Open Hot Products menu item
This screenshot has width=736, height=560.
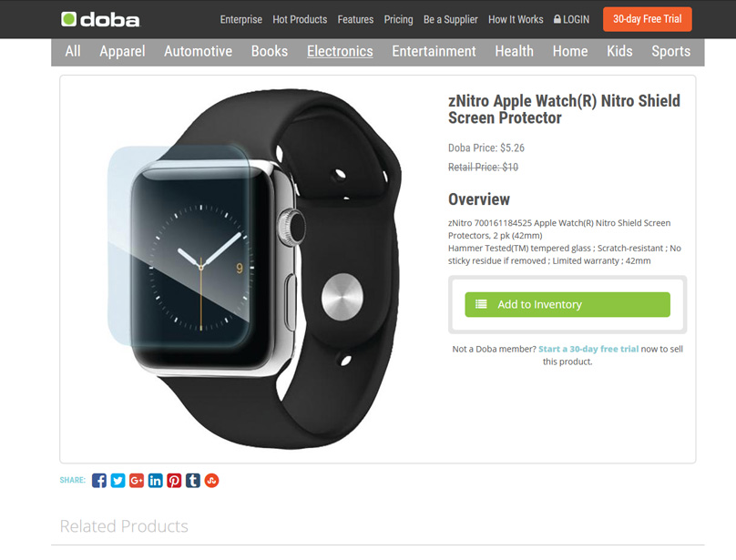pos(300,19)
